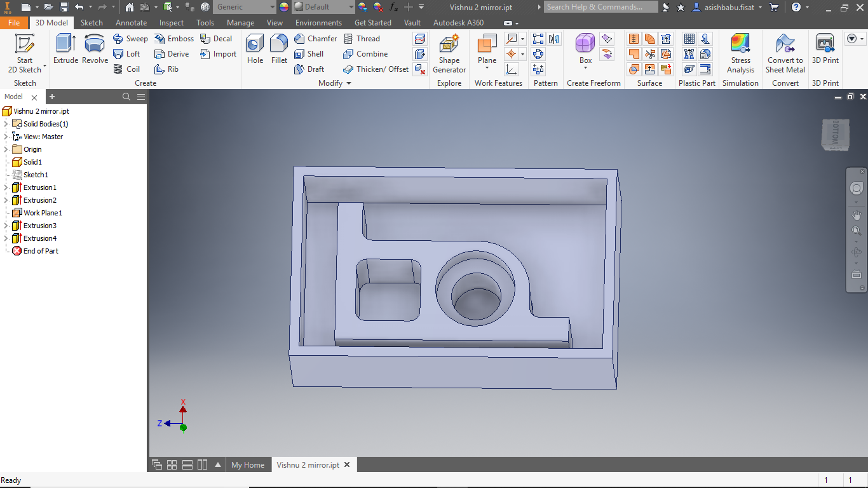Click the appearance color wheel icon
The image size is (868, 488).
click(283, 7)
